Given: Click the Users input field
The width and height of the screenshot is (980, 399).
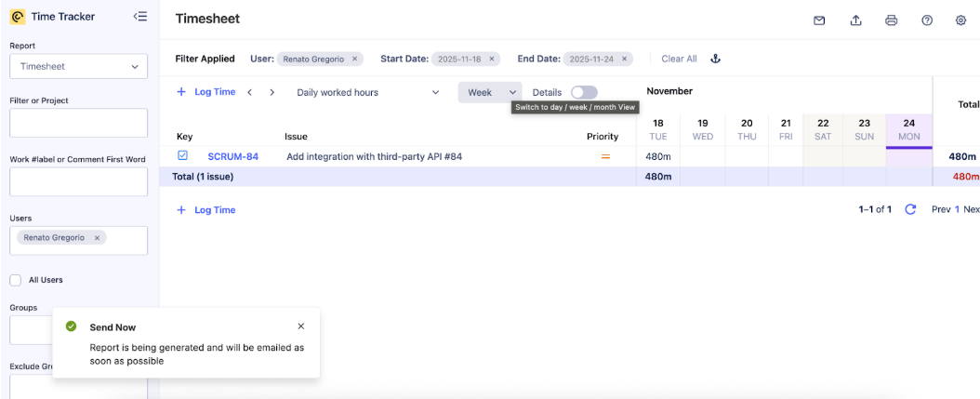Looking at the screenshot, I should (x=79, y=241).
